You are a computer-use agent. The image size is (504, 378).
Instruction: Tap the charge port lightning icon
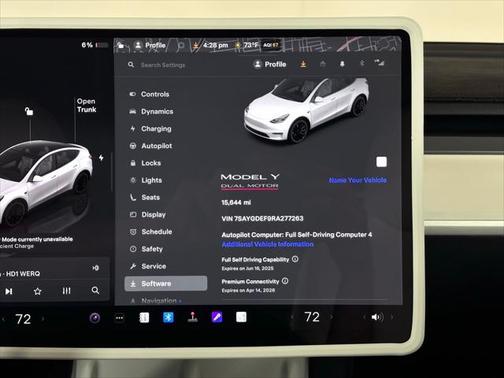pyautogui.click(x=101, y=158)
